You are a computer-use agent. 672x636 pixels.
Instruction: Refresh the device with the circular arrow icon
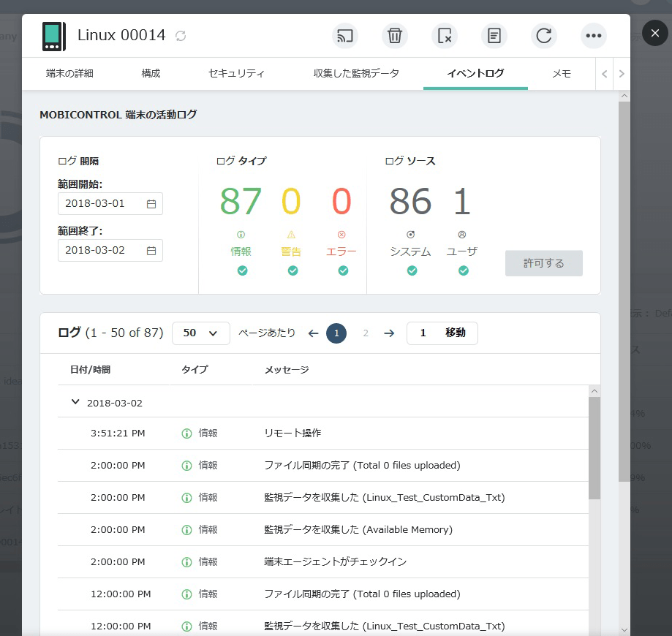[543, 35]
